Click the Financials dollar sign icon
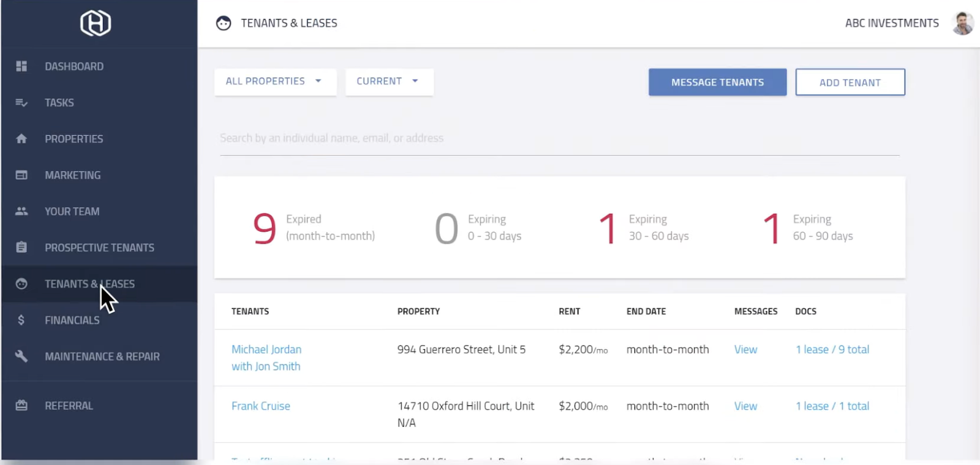 click(21, 320)
